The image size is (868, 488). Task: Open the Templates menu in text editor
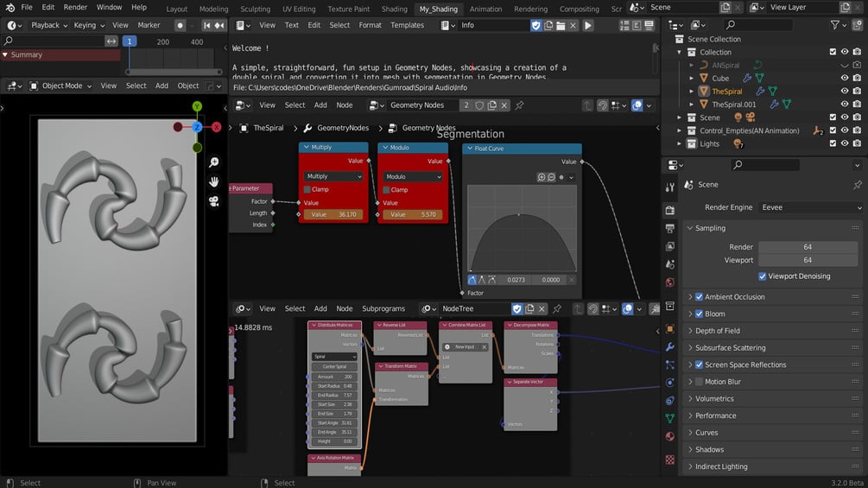click(x=407, y=25)
